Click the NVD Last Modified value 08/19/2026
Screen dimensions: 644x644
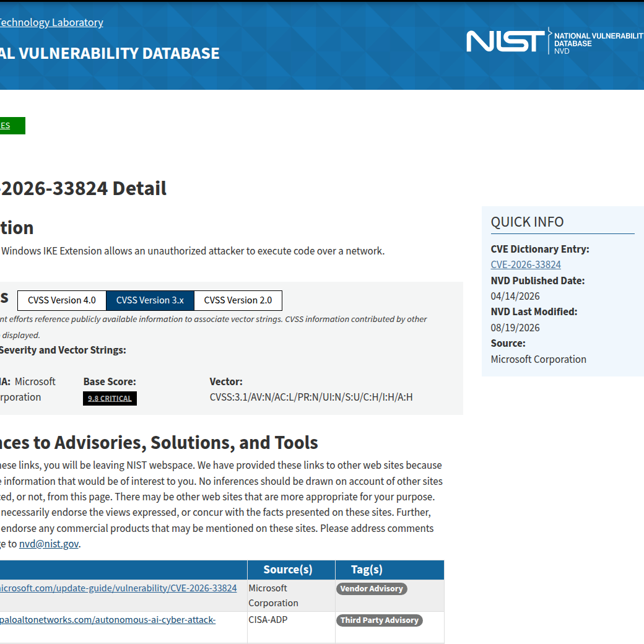point(515,328)
